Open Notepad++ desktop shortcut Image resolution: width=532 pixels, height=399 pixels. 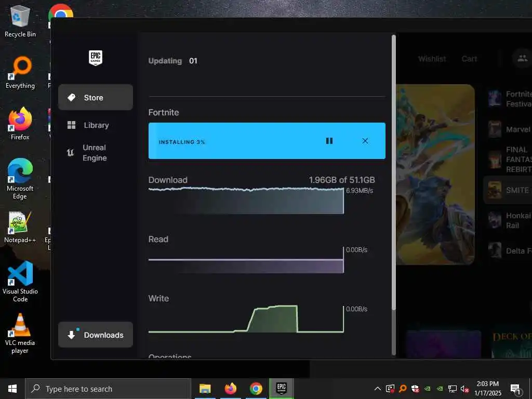(x=20, y=228)
